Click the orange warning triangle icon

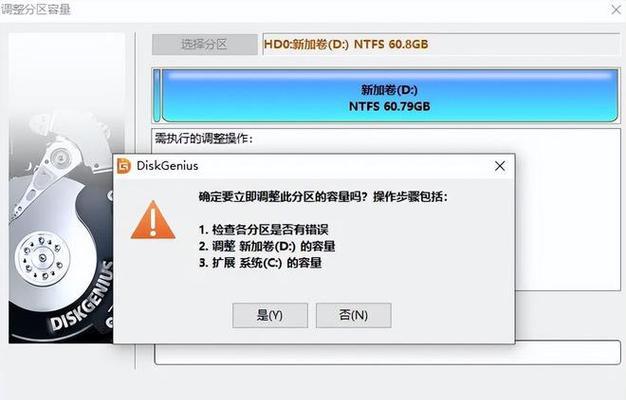coord(153,220)
